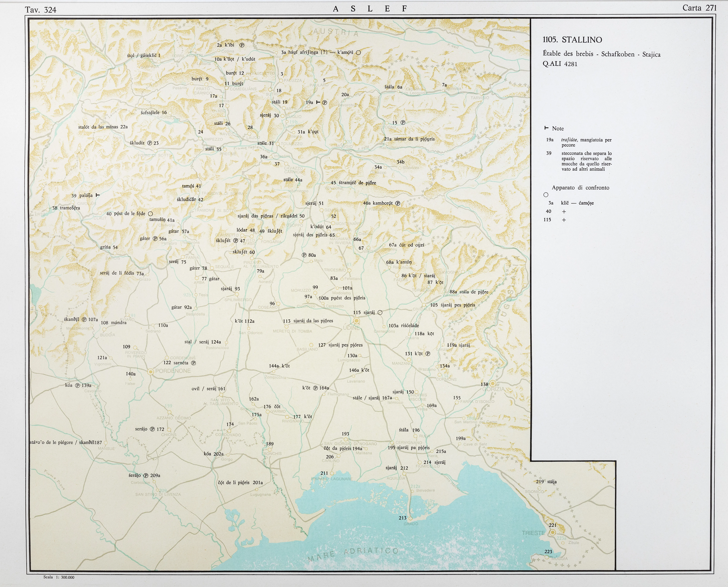Image resolution: width=728 pixels, height=587 pixels.
Task: Click the note marker next to 19a
Action: point(318,102)
